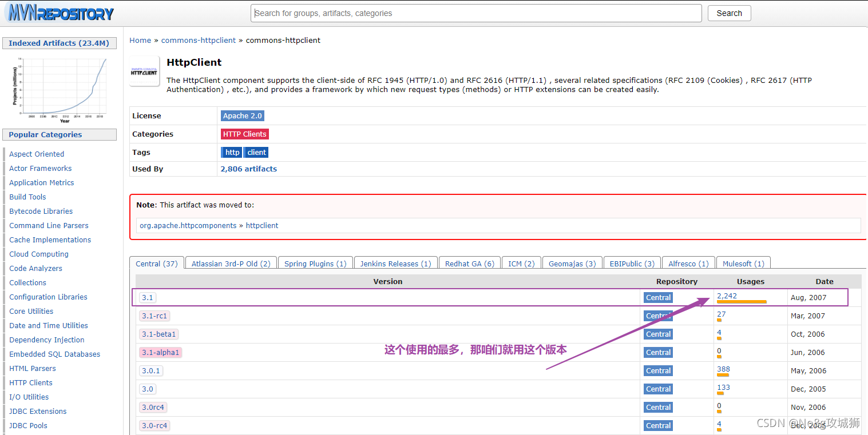Open the Redhat GA (6) tab

(x=470, y=264)
